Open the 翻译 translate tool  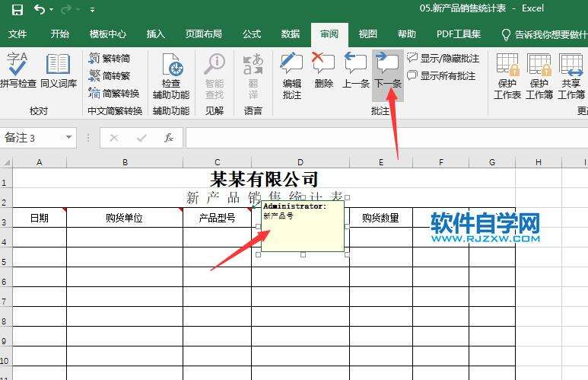click(x=253, y=77)
